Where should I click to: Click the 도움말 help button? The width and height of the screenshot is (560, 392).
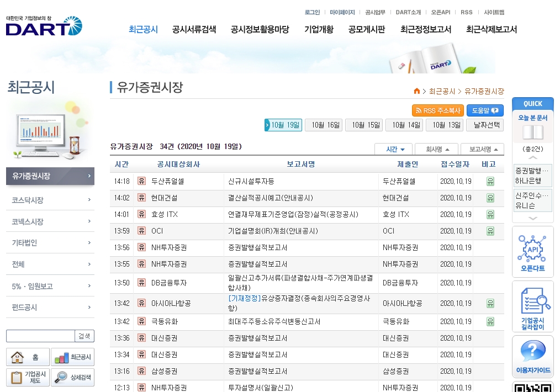[485, 110]
